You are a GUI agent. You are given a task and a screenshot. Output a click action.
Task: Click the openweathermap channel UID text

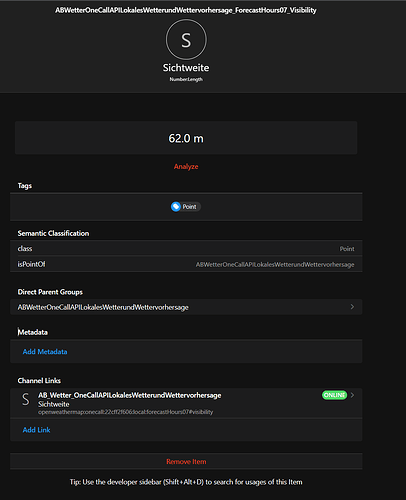click(x=126, y=412)
